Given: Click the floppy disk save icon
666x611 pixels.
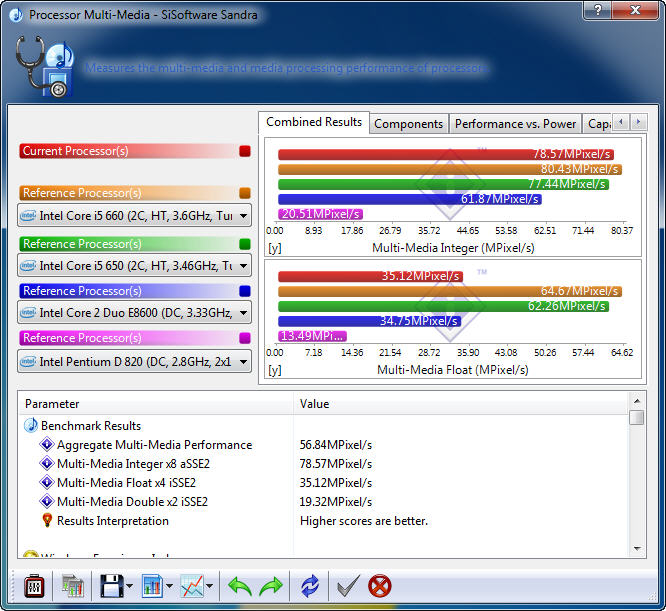Looking at the screenshot, I should [x=112, y=586].
